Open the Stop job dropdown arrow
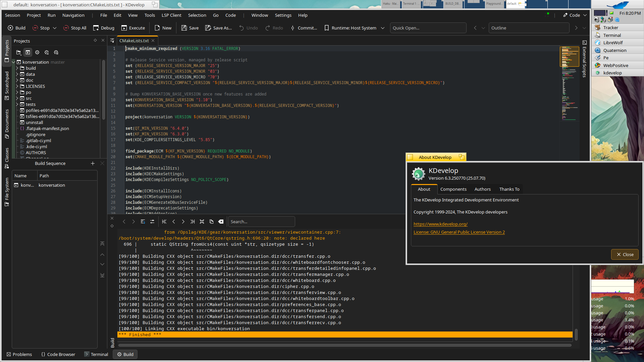Screen dimensions: 644x362 pos(55,28)
